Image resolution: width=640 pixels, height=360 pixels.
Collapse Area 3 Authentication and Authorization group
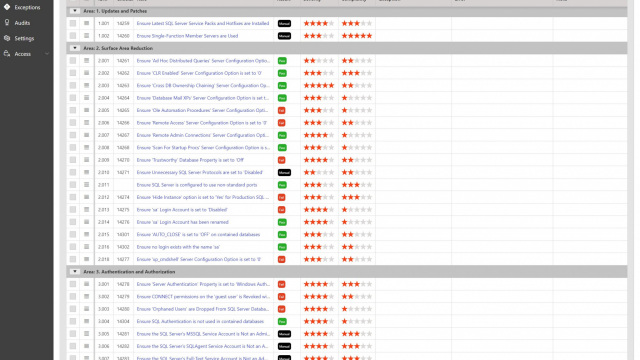75,272
